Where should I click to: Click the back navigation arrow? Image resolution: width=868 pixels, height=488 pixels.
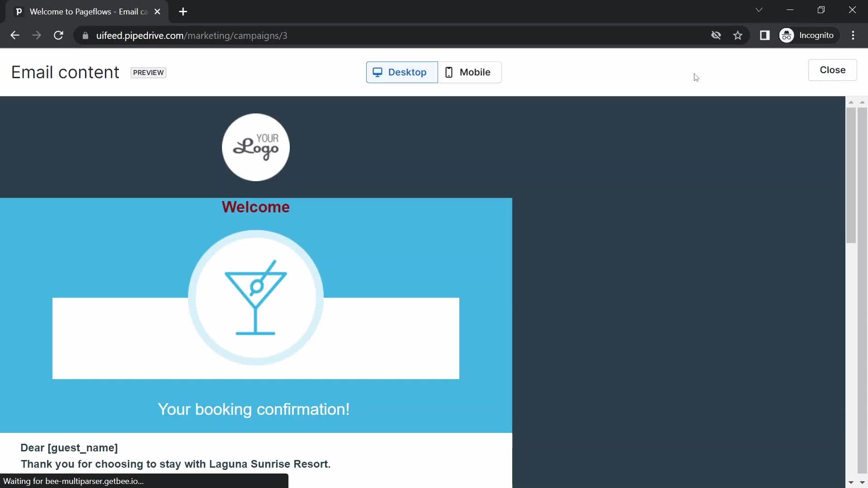click(15, 36)
